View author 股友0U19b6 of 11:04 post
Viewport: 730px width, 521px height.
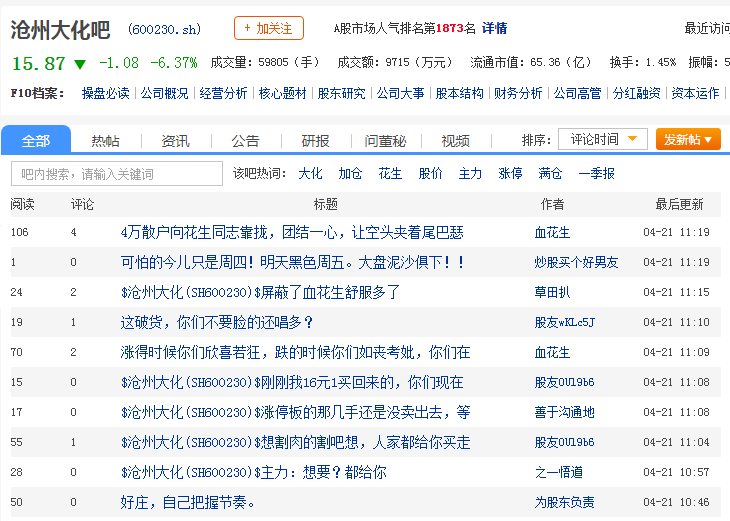tap(564, 442)
